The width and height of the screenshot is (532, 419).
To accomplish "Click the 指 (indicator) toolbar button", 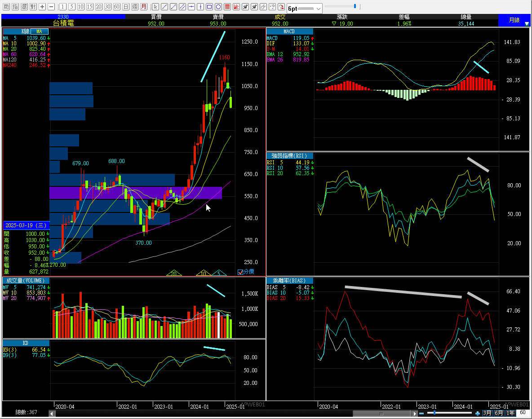I will point(15,6).
